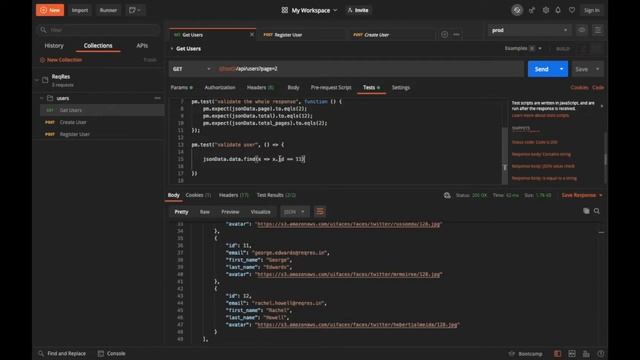Switch to the Create User request tab
Viewport: 640px width, 360px height.
coord(371,35)
